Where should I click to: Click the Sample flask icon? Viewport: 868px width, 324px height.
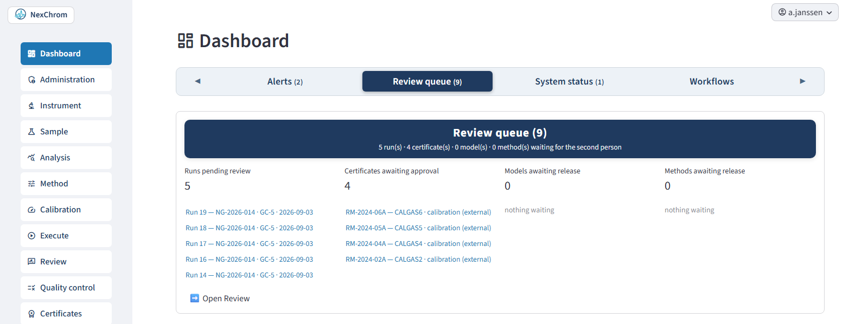point(31,132)
